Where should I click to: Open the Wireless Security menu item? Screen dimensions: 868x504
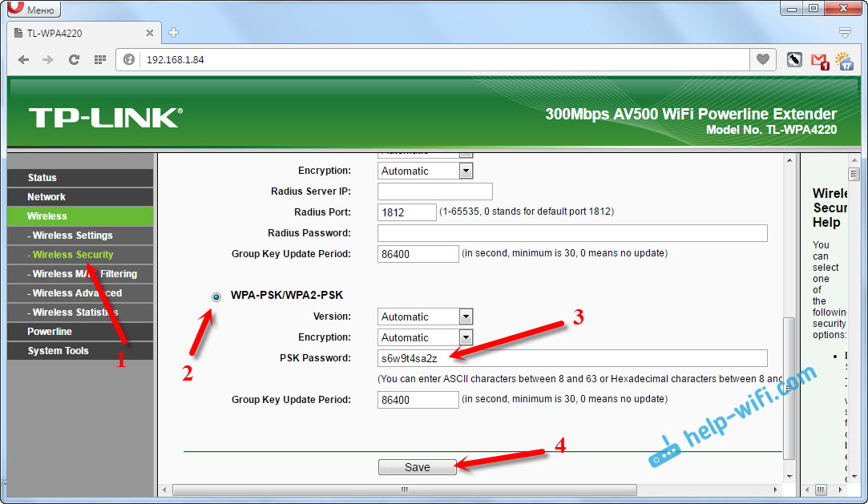pyautogui.click(x=73, y=255)
